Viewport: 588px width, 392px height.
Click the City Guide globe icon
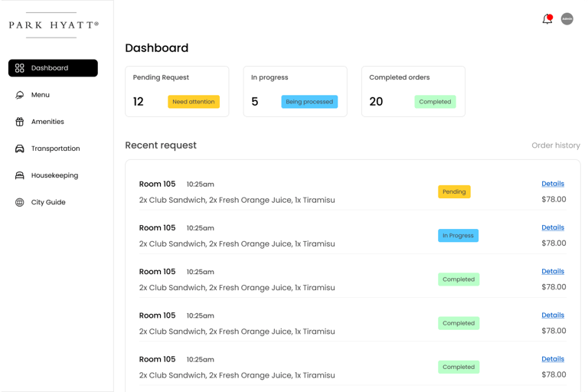[20, 202]
